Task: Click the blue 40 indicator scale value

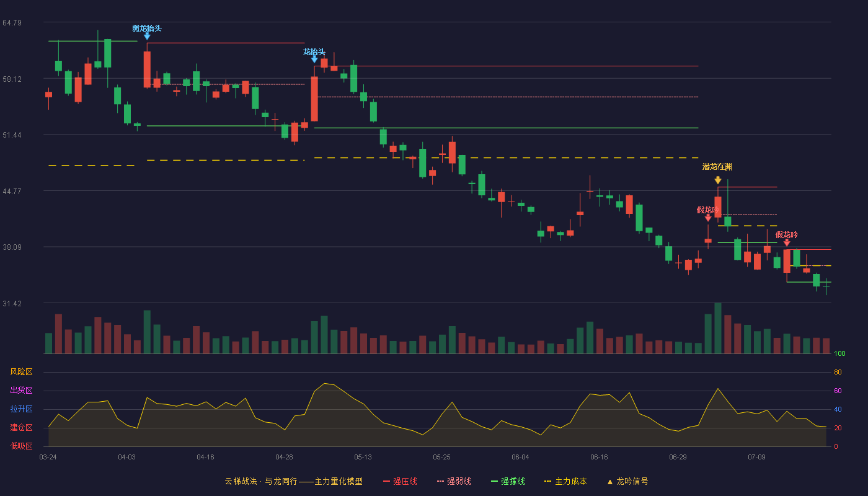Action: pyautogui.click(x=838, y=409)
